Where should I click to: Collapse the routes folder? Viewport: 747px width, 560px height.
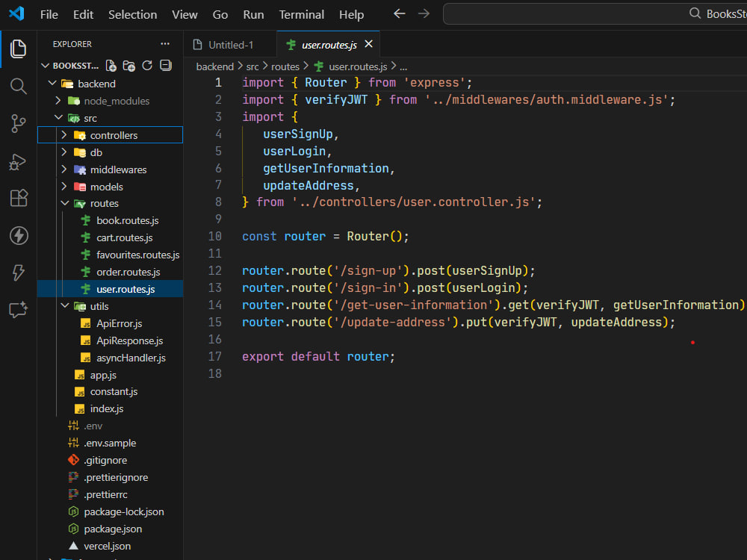(x=110, y=203)
